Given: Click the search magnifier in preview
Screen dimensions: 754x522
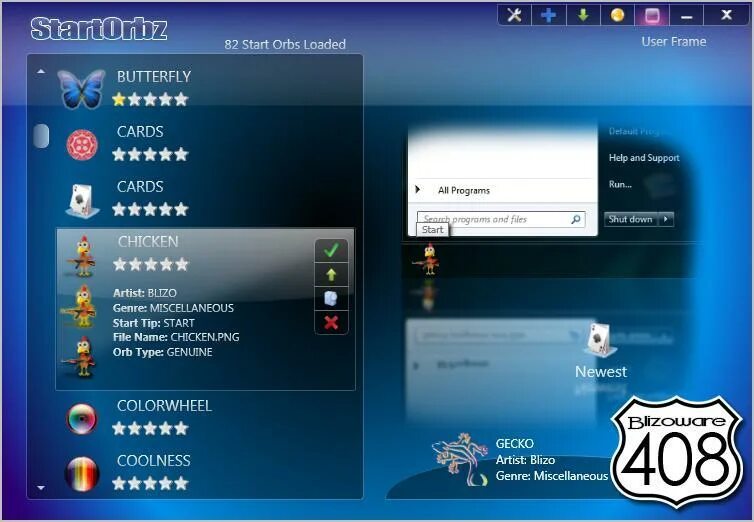Looking at the screenshot, I should pyautogui.click(x=576, y=220).
